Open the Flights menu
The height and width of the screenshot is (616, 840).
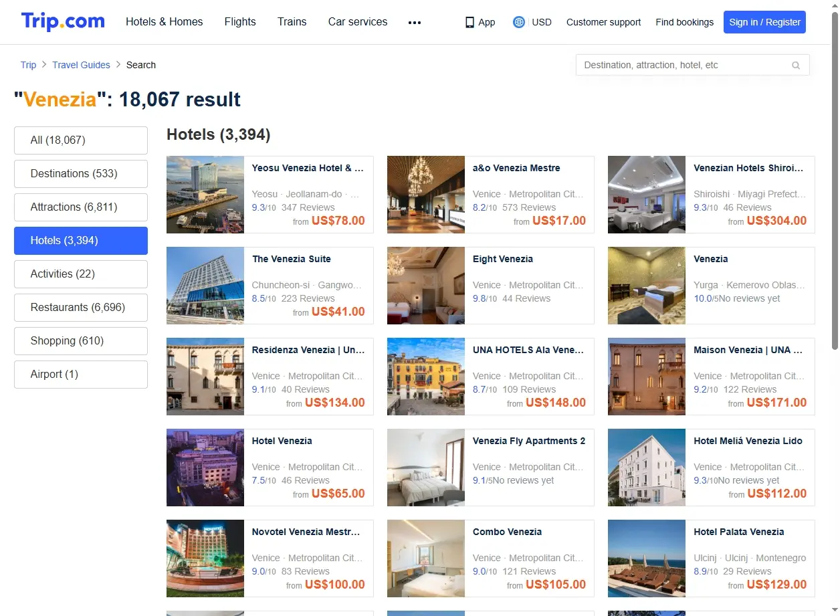240,21
